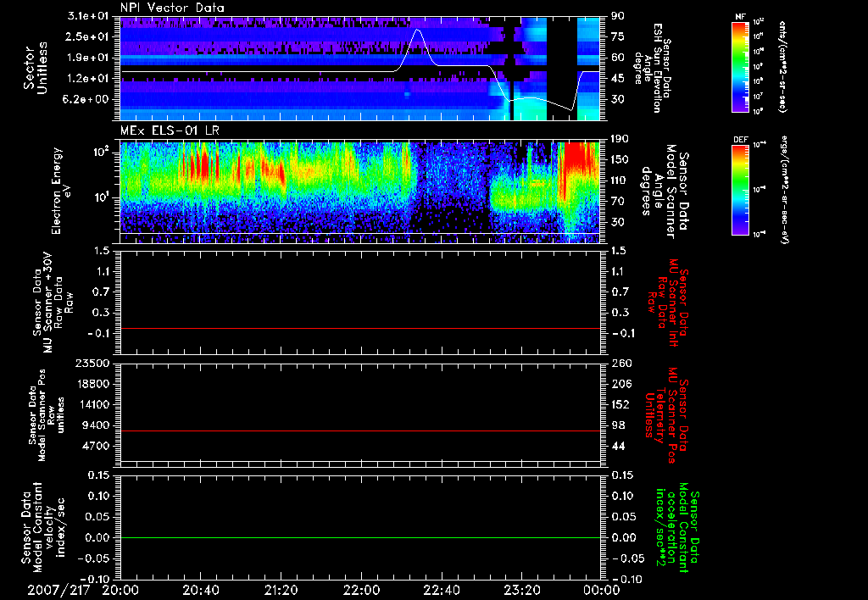
Task: Click the 70 scanner angle tick label
Action: coord(618,202)
